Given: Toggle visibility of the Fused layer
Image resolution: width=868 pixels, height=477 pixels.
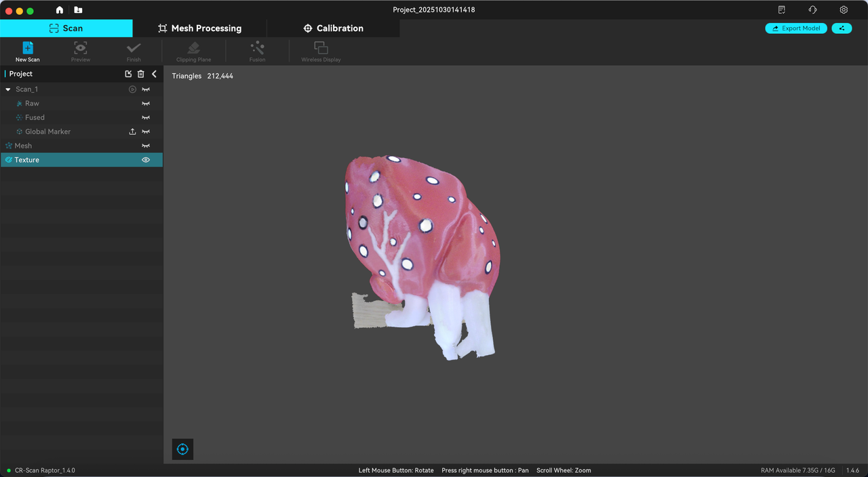Looking at the screenshot, I should tap(145, 118).
